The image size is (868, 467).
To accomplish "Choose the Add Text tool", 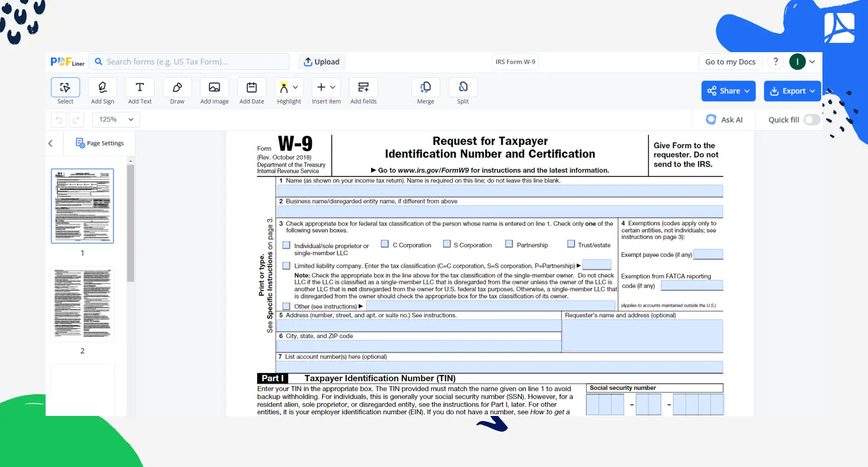I will pyautogui.click(x=140, y=87).
